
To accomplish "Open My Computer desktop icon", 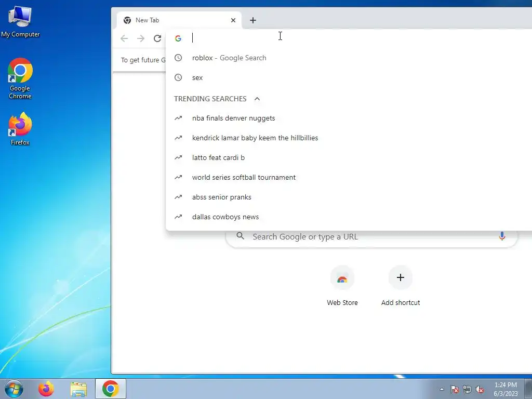I will click(x=20, y=21).
